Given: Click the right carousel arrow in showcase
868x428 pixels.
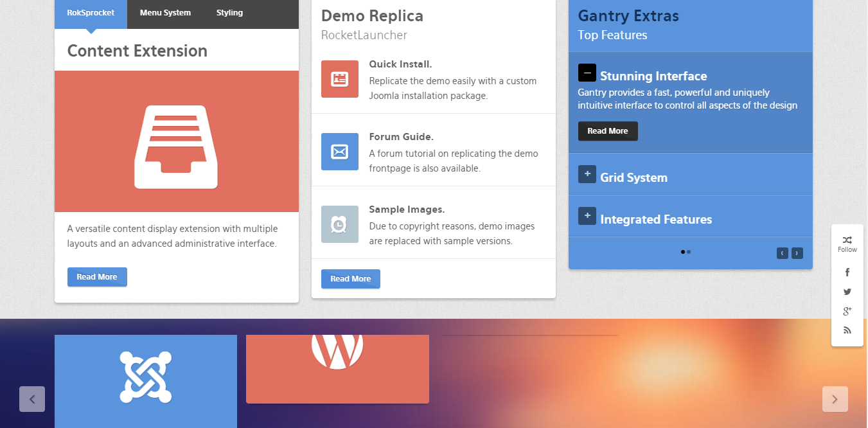Looking at the screenshot, I should 835,399.
